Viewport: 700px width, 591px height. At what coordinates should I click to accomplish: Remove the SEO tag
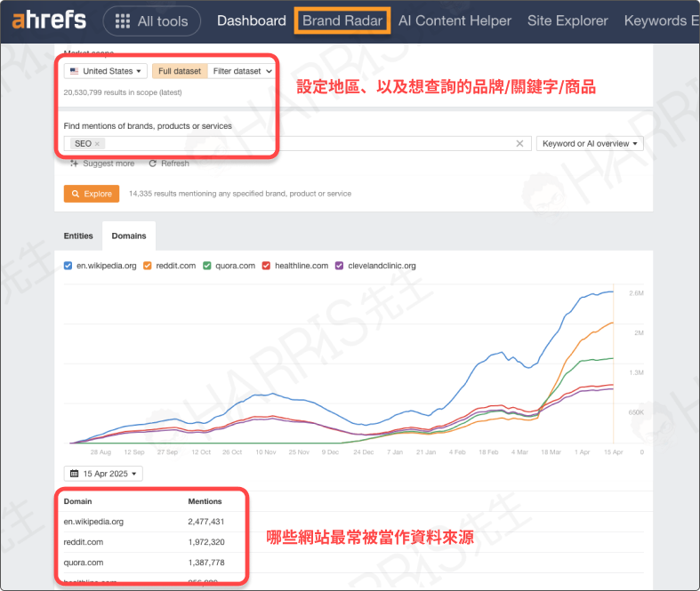97,144
